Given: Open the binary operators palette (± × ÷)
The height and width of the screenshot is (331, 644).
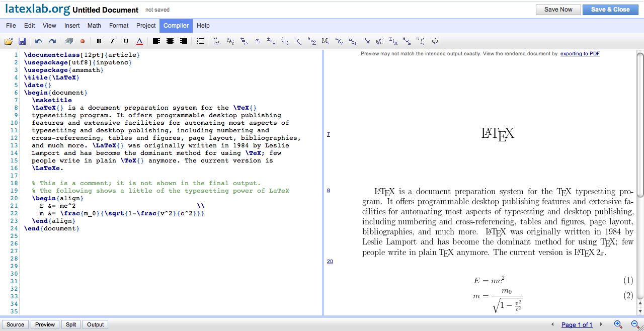Looking at the screenshot, I should click(x=271, y=41).
